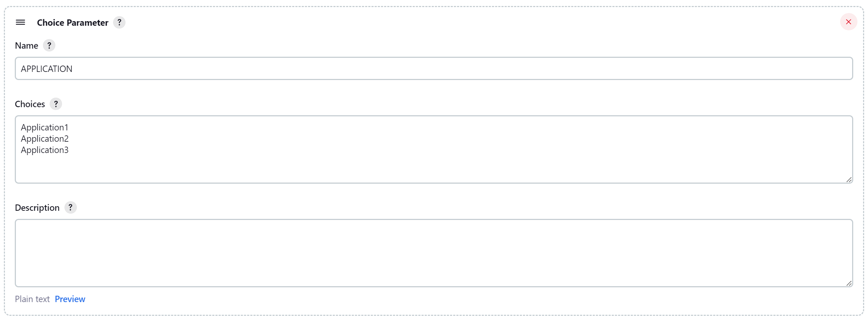Focus the Name input containing APPLICATION

point(433,69)
